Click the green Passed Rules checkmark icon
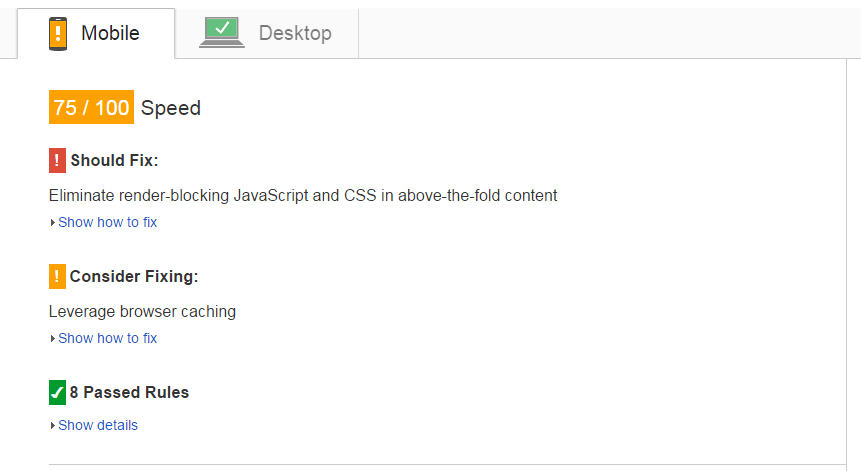 (x=57, y=393)
